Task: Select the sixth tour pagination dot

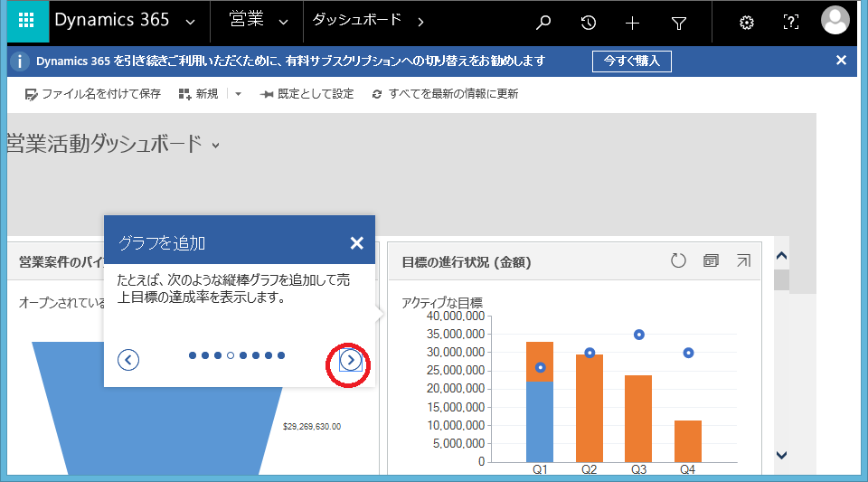Action: pyautogui.click(x=256, y=355)
